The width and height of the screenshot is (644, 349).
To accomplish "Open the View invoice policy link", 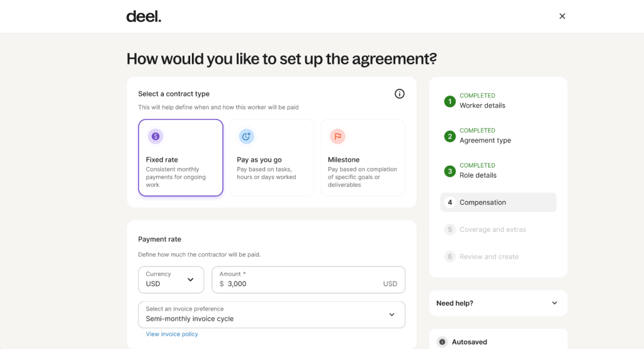I will click(172, 335).
